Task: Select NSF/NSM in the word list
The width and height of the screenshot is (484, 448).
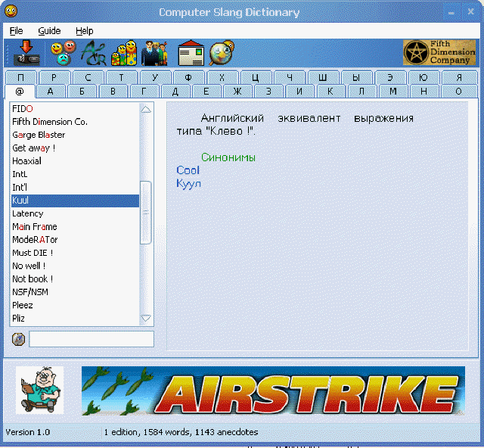Action: point(75,292)
